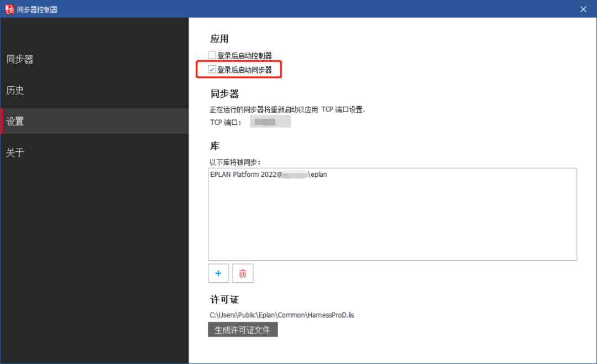Click the add library plus icon
This screenshot has width=597, height=364.
click(218, 273)
